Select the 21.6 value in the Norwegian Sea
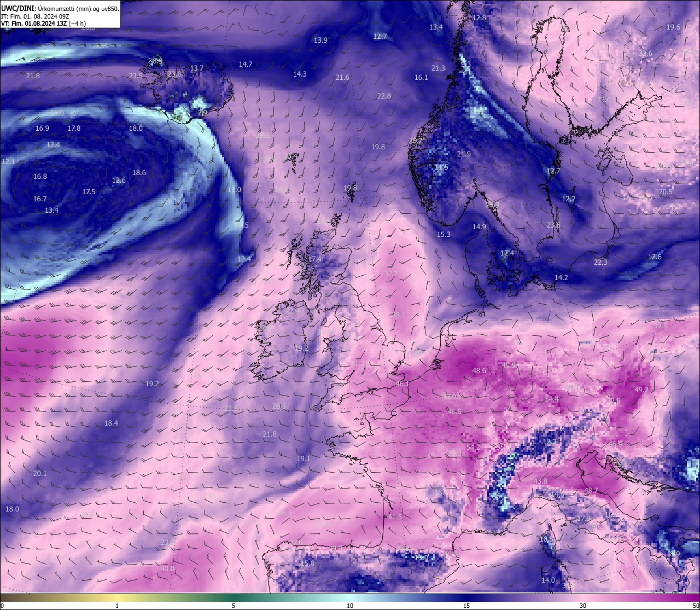This screenshot has height=610, width=700. [342, 78]
